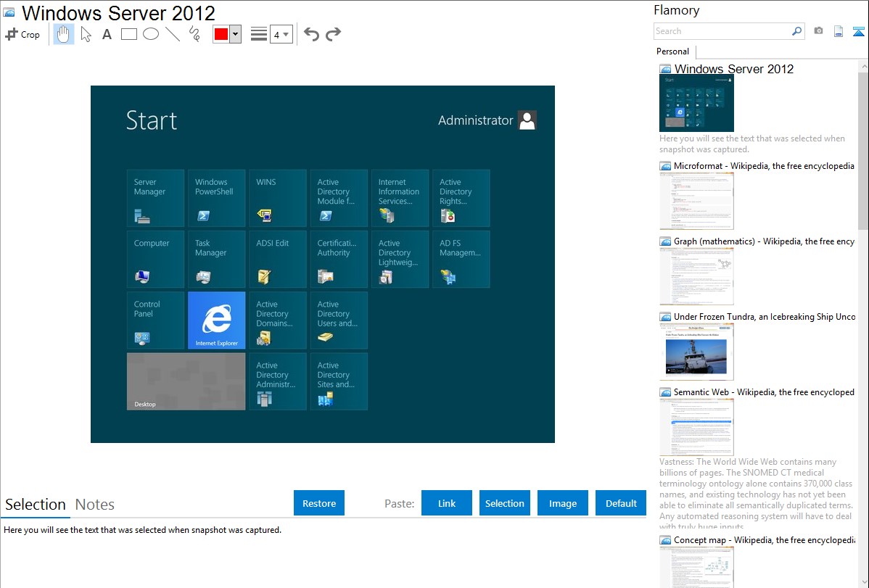This screenshot has height=588, width=869.
Task: Click the red color swatch
Action: 221,34
